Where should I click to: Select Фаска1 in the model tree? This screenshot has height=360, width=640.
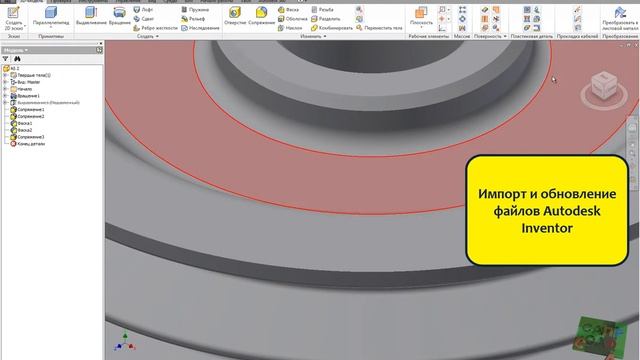[21, 123]
